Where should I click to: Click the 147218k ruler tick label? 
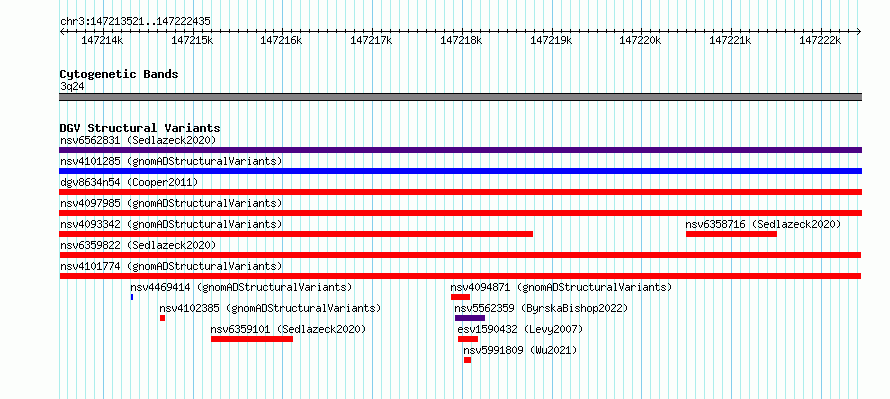coord(461,40)
